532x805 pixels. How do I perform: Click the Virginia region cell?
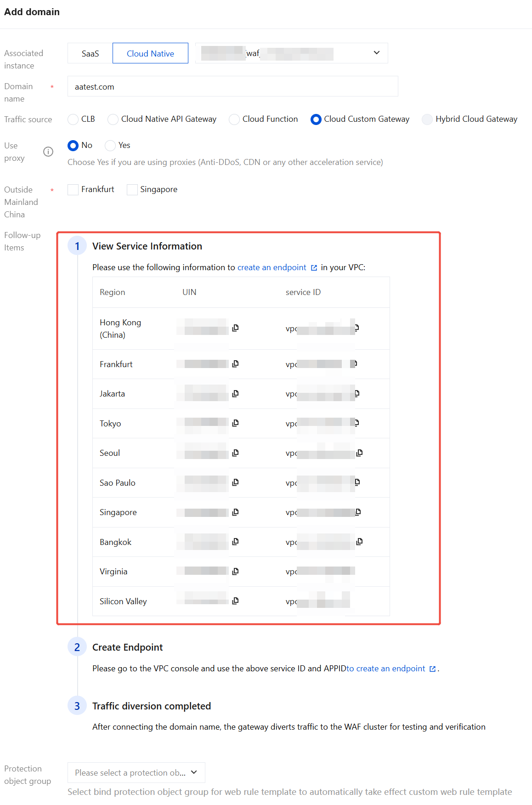(x=113, y=572)
